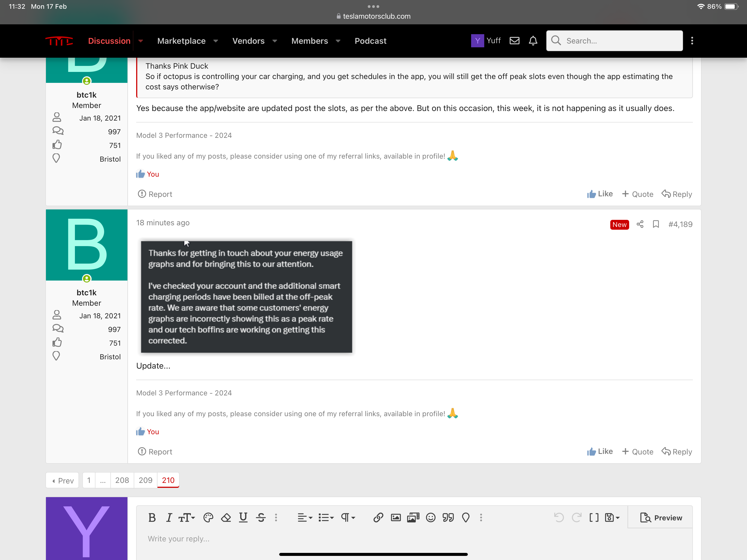Toggle BB code mode brackets icon
The width and height of the screenshot is (747, 560).
tap(594, 517)
